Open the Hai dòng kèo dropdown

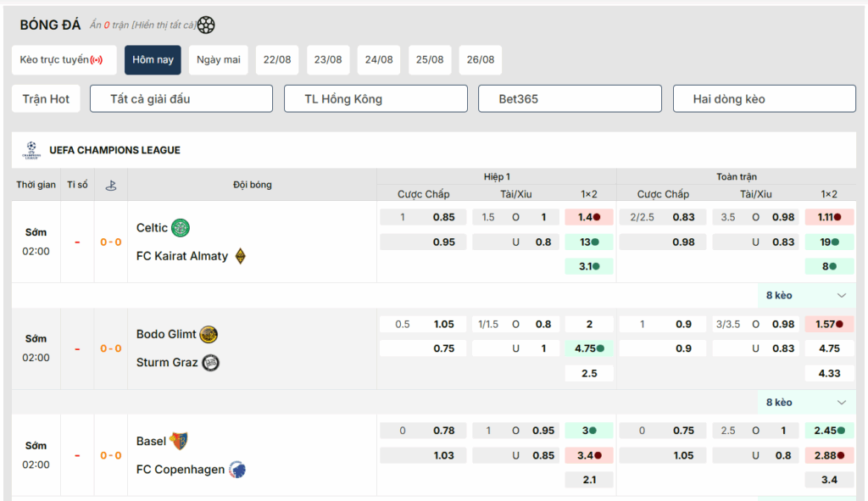[x=764, y=99]
